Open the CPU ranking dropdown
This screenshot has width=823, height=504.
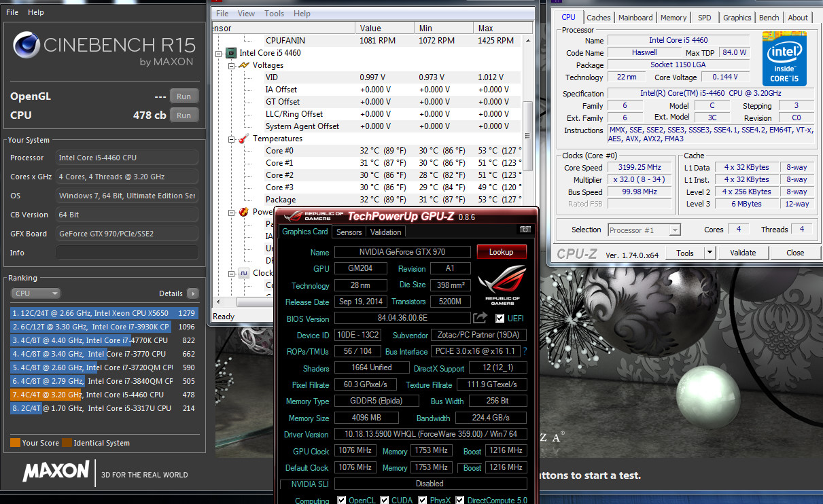click(x=35, y=293)
